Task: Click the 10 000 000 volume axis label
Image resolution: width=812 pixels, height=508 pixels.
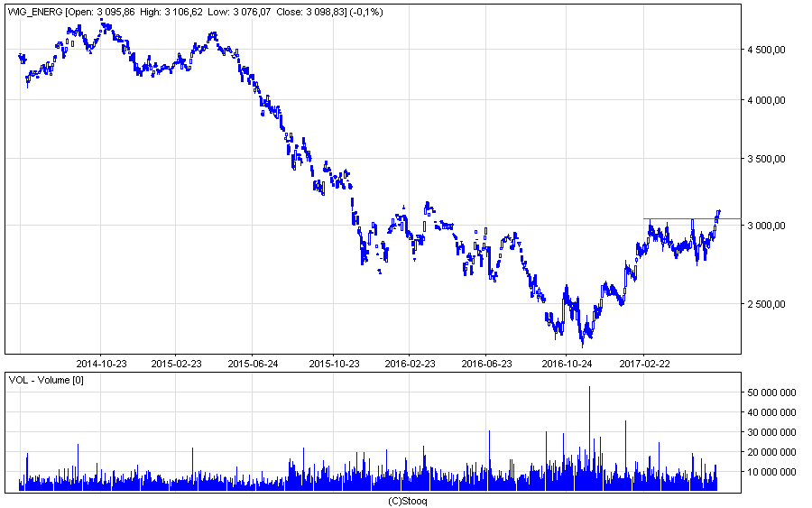Action: click(x=771, y=472)
